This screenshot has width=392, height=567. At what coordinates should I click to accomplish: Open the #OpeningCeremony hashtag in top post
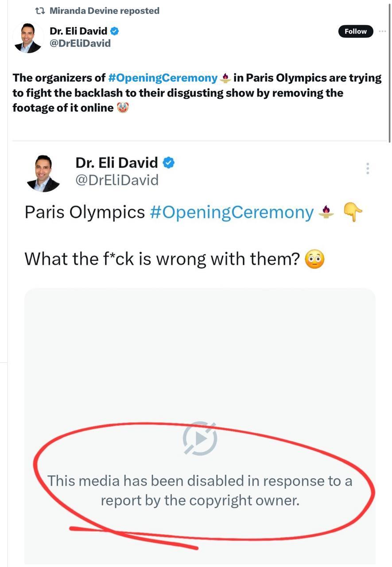click(x=163, y=78)
